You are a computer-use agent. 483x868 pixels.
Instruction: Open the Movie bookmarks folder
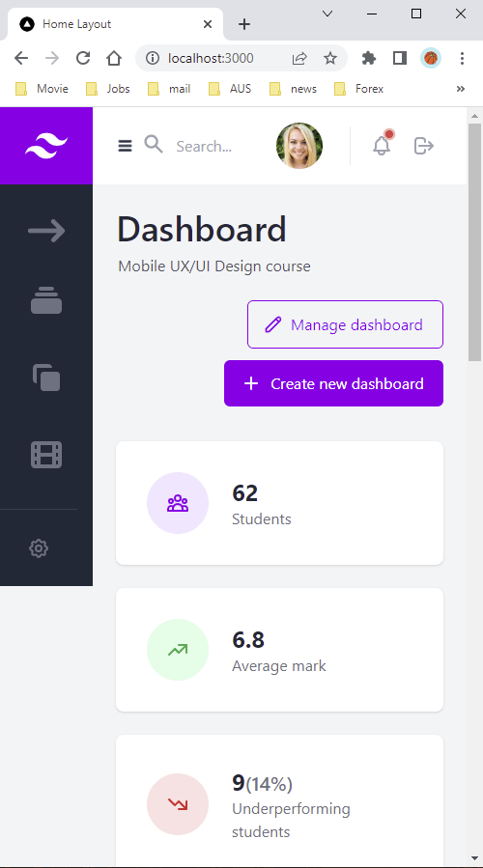point(43,89)
